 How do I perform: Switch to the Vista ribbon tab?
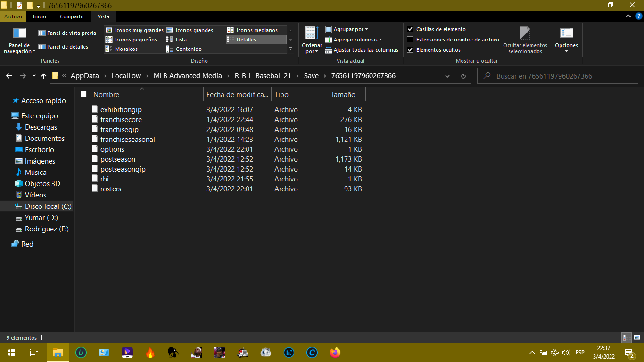pos(103,16)
